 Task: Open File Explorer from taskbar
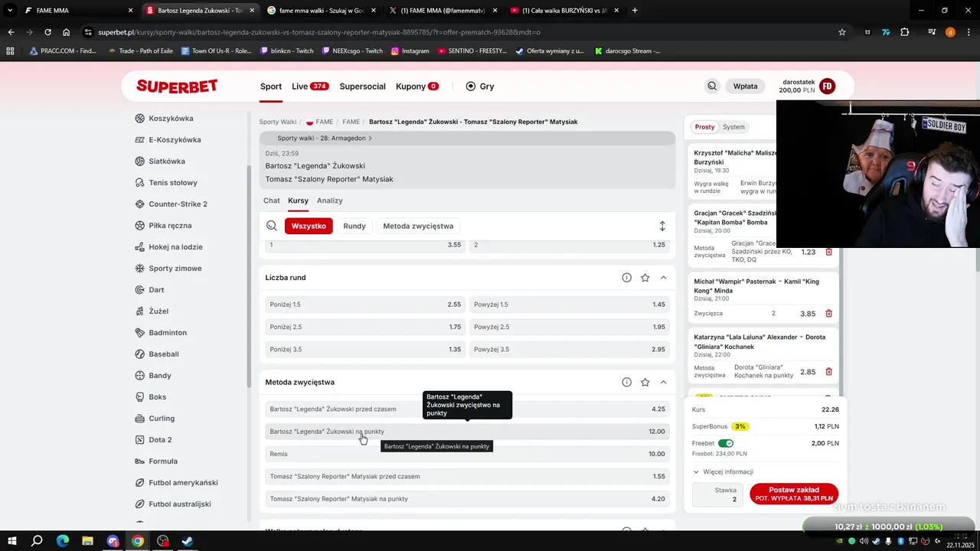(x=87, y=541)
